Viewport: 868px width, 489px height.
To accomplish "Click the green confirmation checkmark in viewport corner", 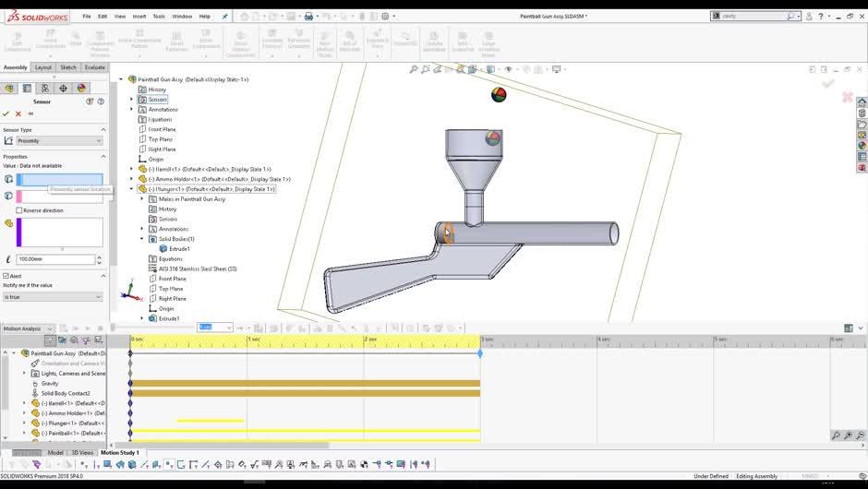I will pyautogui.click(x=828, y=84).
